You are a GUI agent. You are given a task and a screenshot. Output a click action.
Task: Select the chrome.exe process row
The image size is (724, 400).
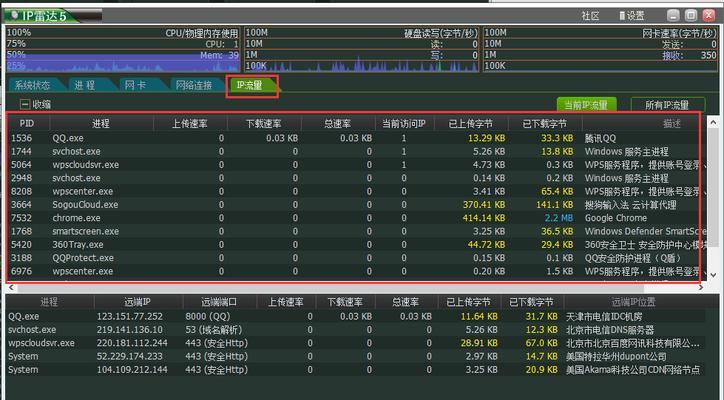pos(354,218)
